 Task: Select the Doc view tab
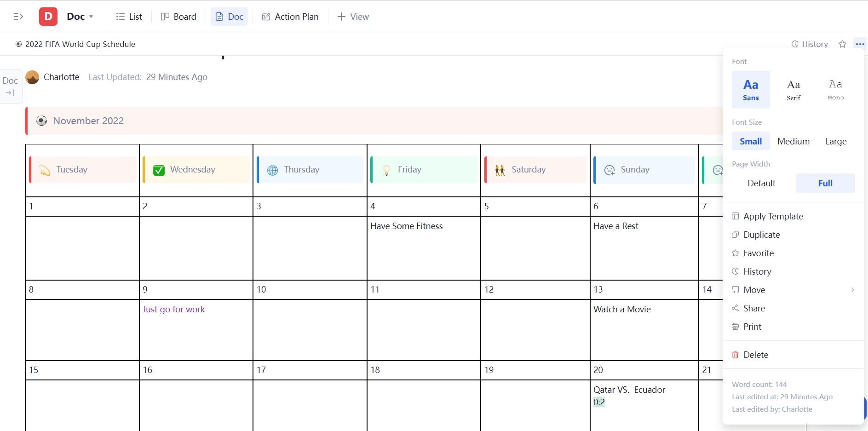[229, 17]
